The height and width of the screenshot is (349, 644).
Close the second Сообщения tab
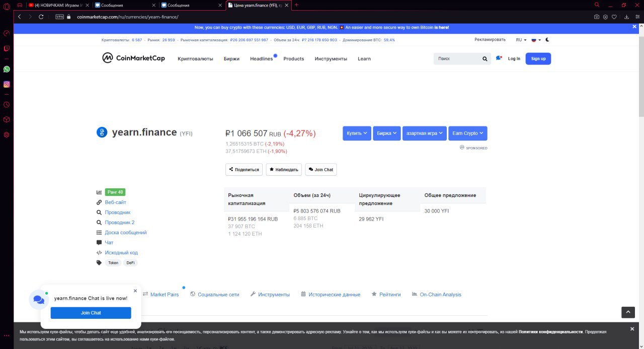[219, 5]
